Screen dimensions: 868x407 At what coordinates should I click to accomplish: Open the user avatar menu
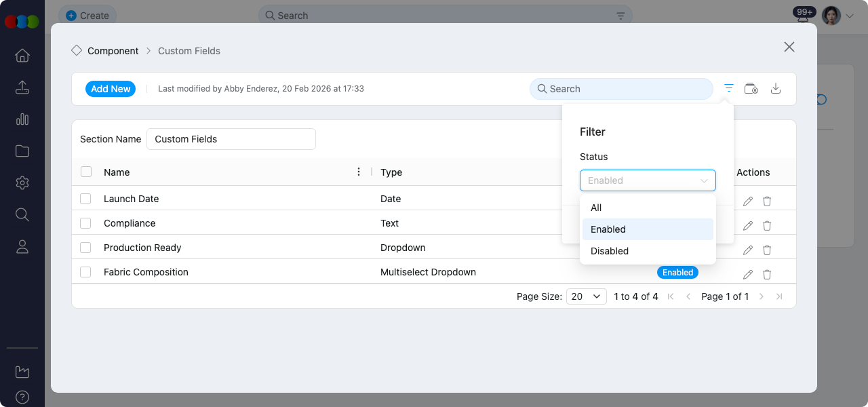click(837, 16)
